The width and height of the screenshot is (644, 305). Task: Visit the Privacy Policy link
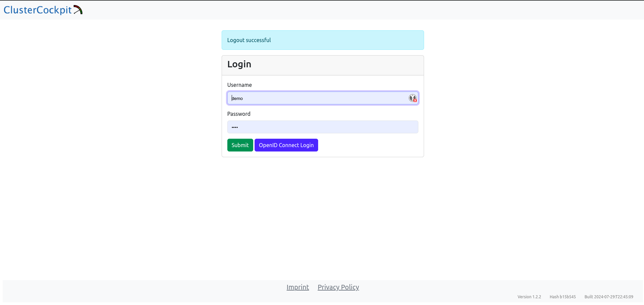(x=338, y=287)
